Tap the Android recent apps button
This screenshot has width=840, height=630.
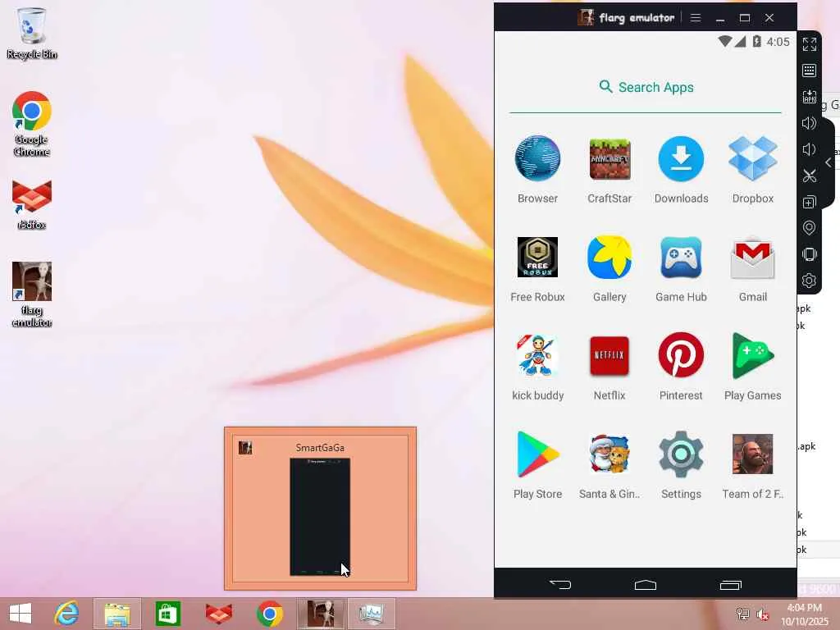click(731, 584)
